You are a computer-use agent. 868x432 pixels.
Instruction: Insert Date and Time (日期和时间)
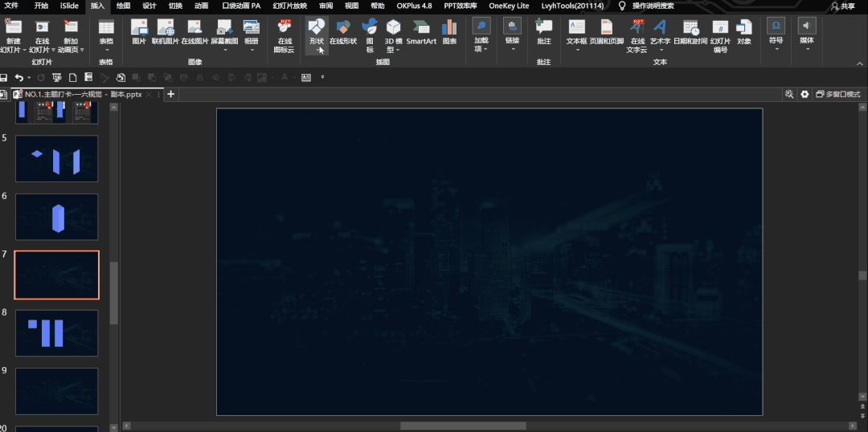click(x=690, y=26)
